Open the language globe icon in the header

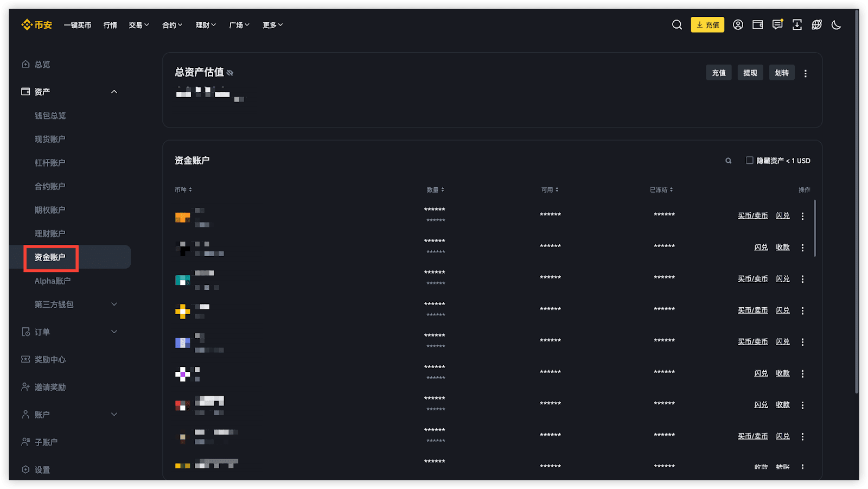816,25
